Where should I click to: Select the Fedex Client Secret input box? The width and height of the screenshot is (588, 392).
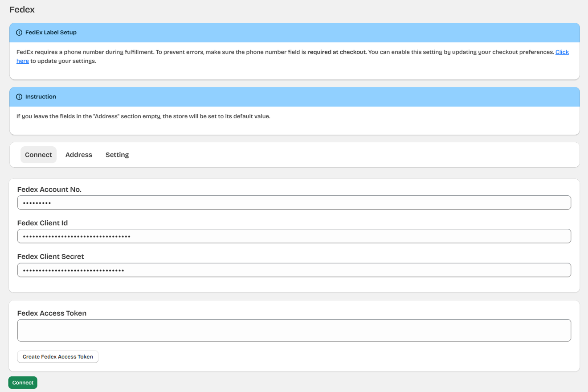point(294,270)
